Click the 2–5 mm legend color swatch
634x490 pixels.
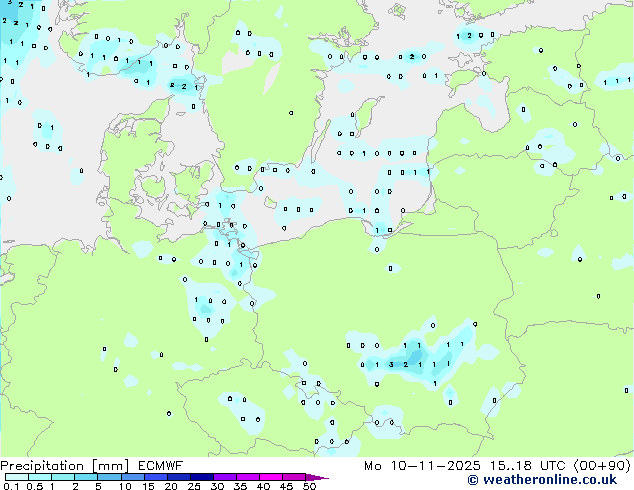[86, 477]
